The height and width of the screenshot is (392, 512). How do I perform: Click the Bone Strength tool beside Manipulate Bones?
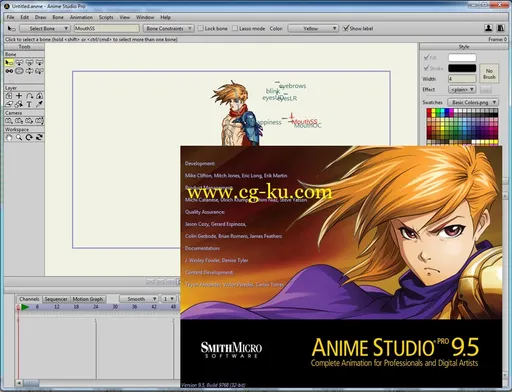coord(19,71)
